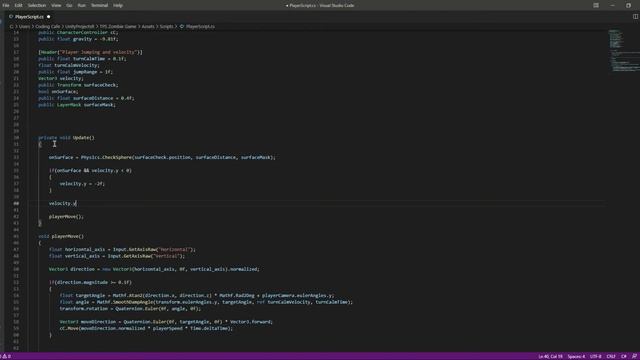This screenshot has width=640, height=360.
Task: Click Users in the breadcrumb path
Action: point(24,27)
